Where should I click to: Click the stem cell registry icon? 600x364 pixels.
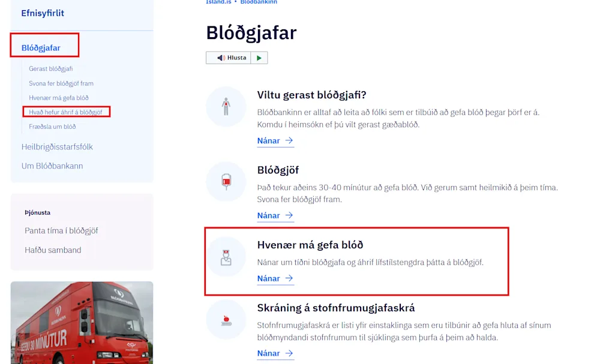(x=226, y=320)
